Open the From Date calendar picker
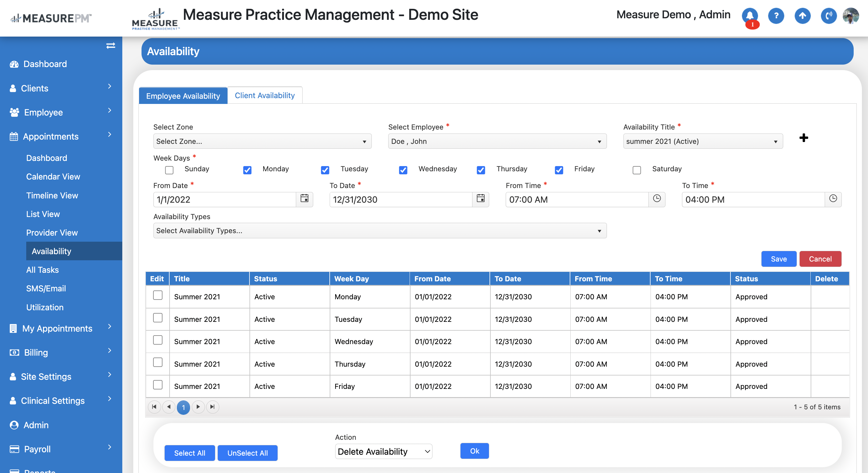 pyautogui.click(x=304, y=199)
